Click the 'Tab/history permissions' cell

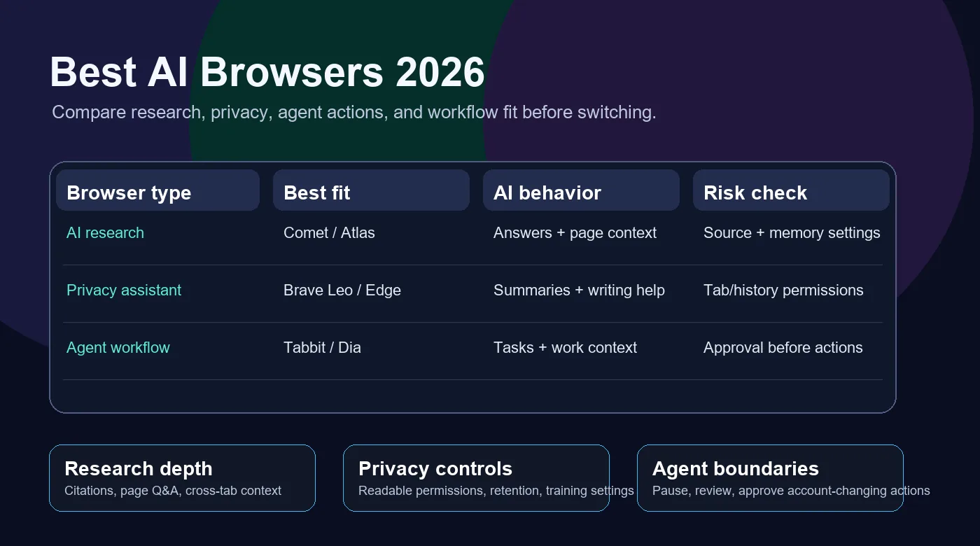click(x=783, y=290)
